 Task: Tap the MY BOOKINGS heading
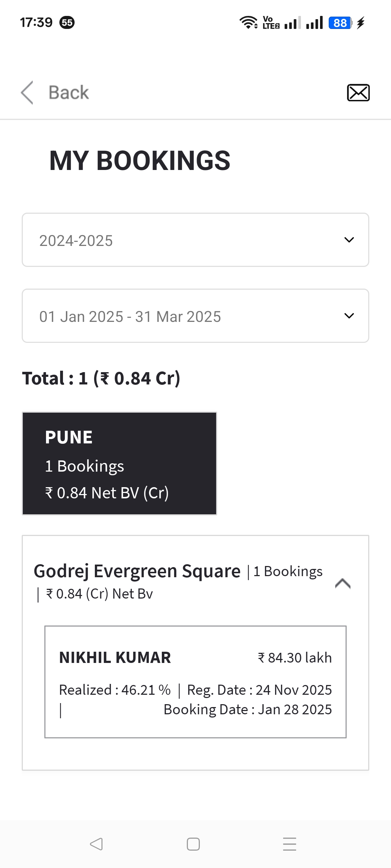pyautogui.click(x=140, y=161)
